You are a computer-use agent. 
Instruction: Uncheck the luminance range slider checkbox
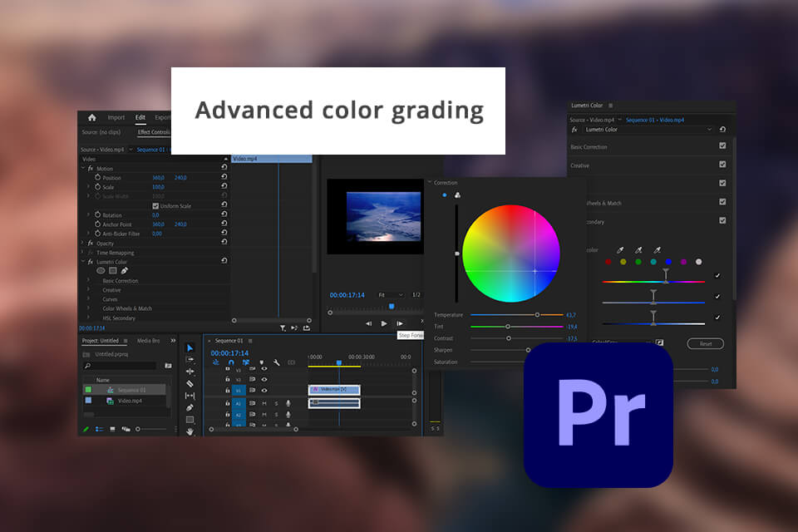(717, 318)
